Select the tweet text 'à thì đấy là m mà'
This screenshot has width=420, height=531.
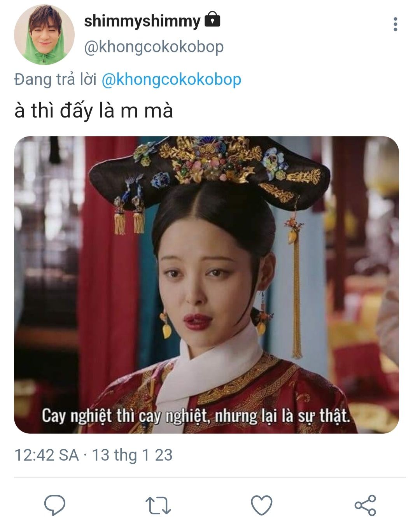click(94, 110)
